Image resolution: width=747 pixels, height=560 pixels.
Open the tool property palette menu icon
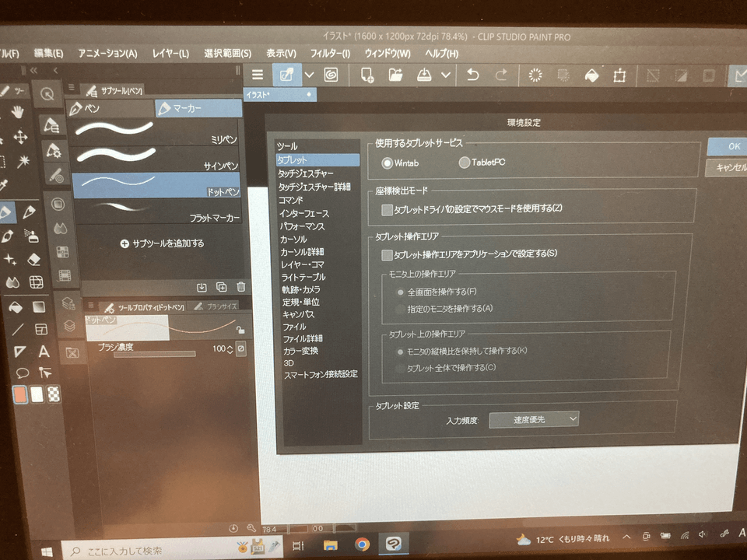pyautogui.click(x=90, y=305)
